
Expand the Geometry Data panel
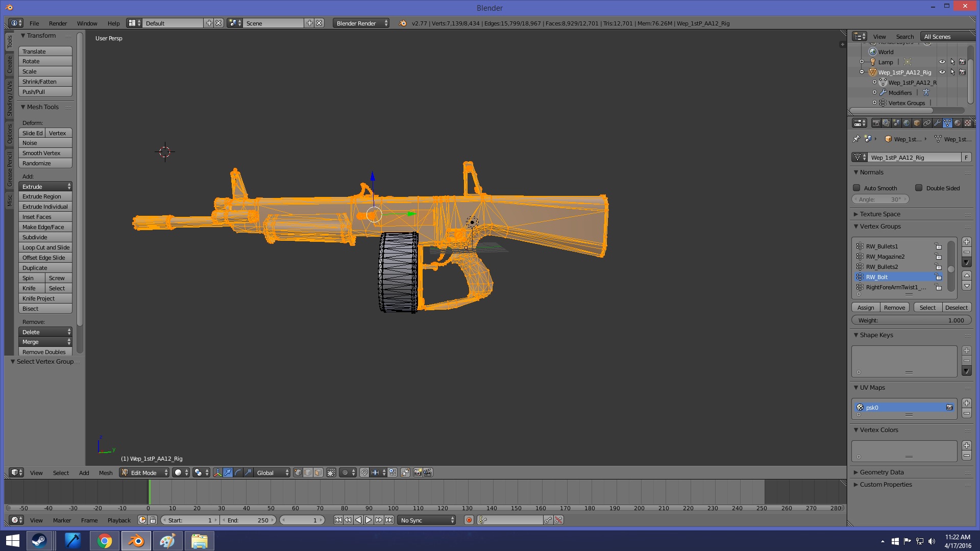[881, 472]
